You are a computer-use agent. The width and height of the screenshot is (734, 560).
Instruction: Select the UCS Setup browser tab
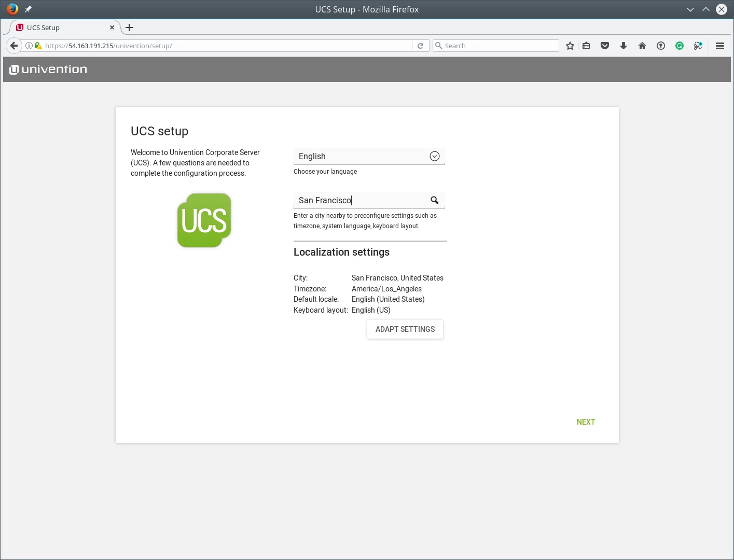[x=64, y=27]
